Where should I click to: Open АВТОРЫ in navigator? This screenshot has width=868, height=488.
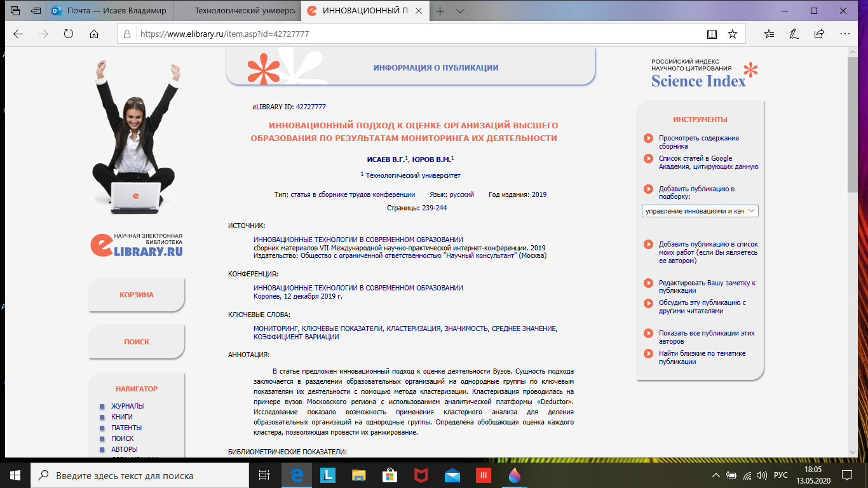pyautogui.click(x=124, y=449)
